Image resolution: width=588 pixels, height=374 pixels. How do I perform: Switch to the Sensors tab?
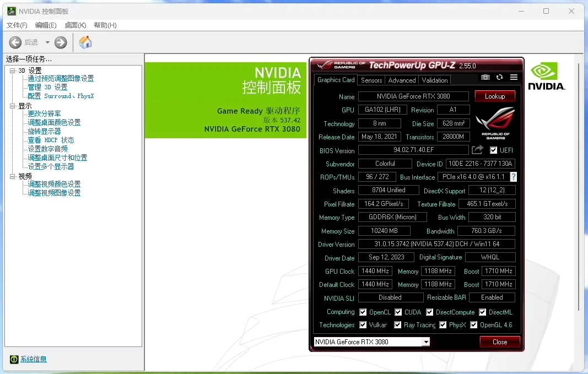(x=371, y=80)
